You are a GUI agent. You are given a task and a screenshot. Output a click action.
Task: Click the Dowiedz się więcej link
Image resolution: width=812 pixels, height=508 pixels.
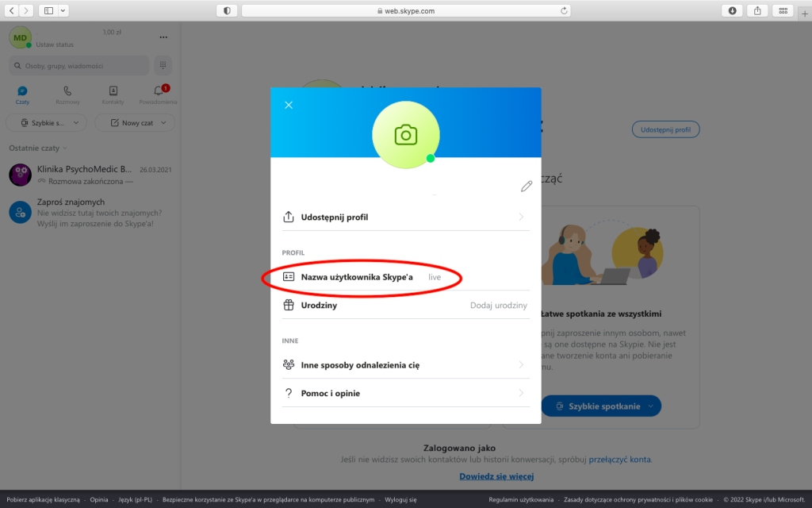tap(496, 476)
